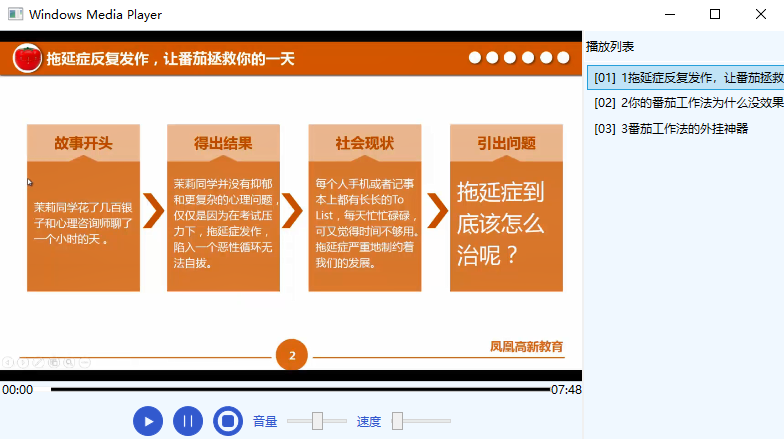This screenshot has height=439, width=784.
Task: Adjust the 速度 speed slider
Action: click(x=421, y=421)
